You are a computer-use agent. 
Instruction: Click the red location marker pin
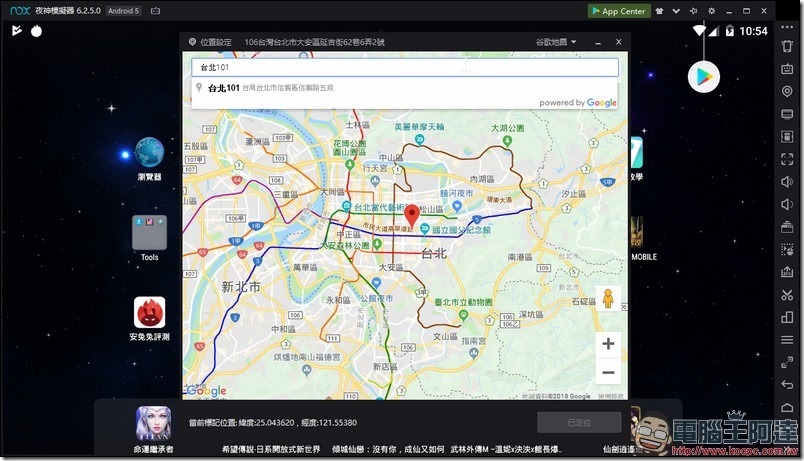pyautogui.click(x=412, y=216)
